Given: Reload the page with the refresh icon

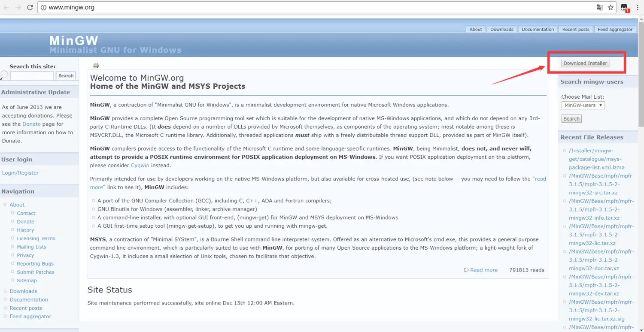Looking at the screenshot, I should [x=30, y=7].
